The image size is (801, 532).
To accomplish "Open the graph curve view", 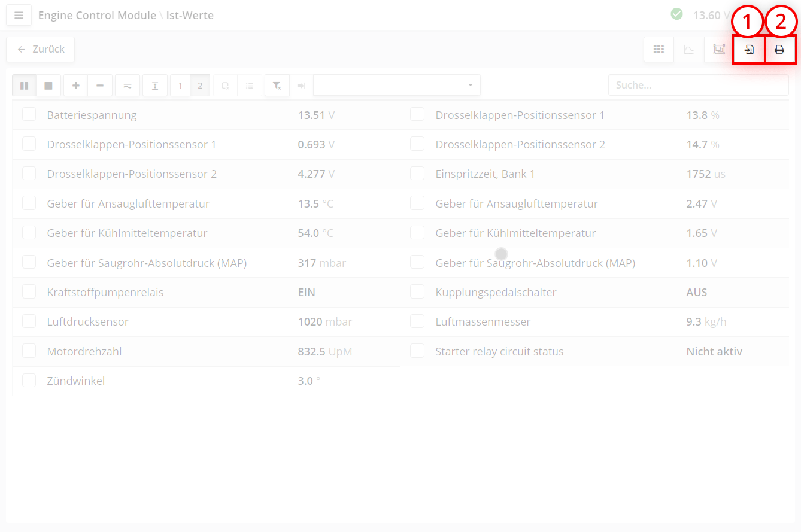I will [x=689, y=50].
